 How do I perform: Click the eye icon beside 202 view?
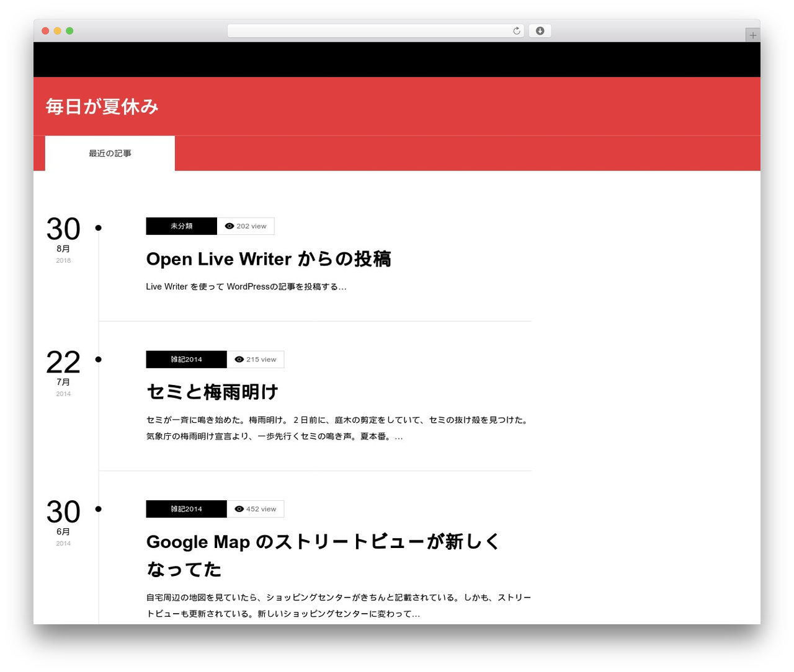pyautogui.click(x=230, y=226)
